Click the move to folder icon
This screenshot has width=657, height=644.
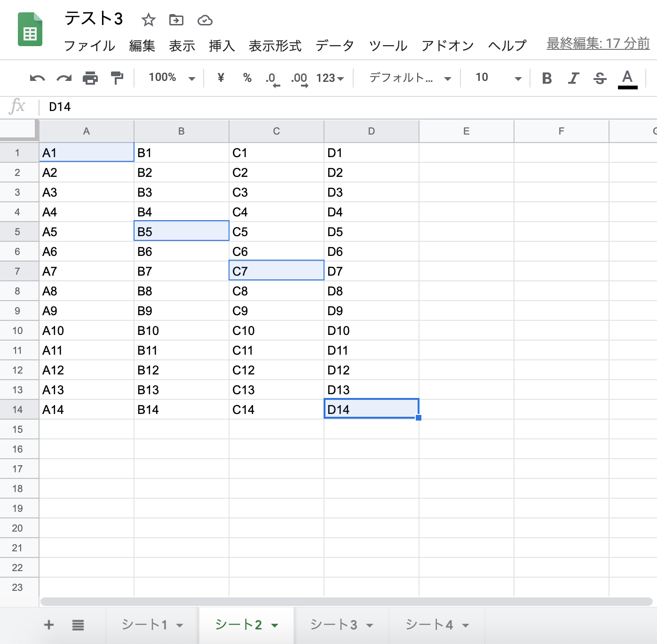coord(176,20)
